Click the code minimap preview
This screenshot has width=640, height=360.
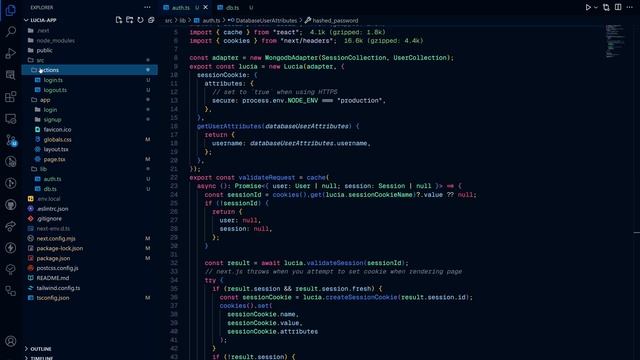(x=614, y=41)
